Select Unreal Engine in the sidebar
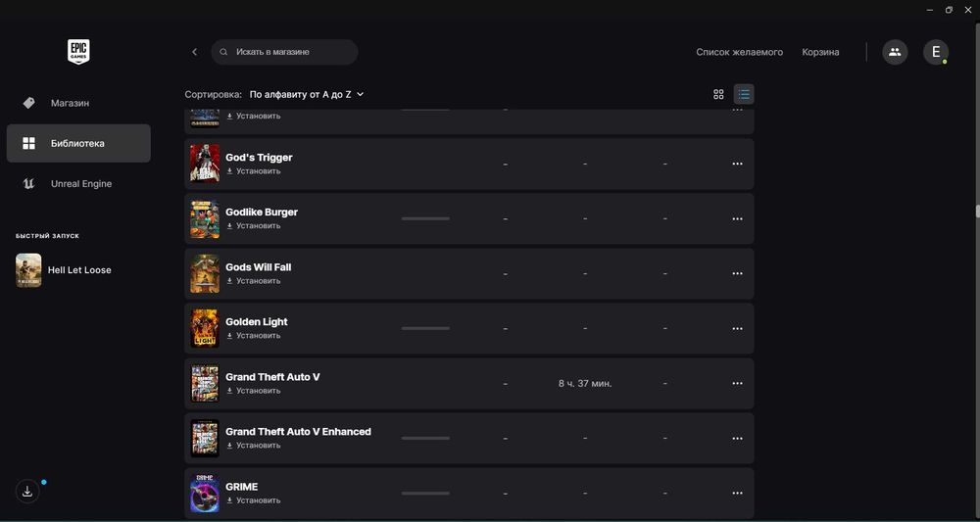980x522 pixels. (80, 184)
